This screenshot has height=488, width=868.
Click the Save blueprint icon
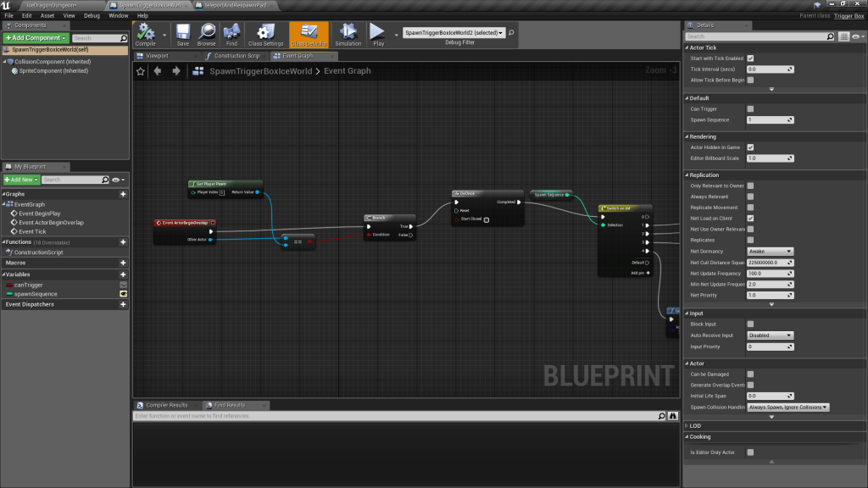pos(183,34)
